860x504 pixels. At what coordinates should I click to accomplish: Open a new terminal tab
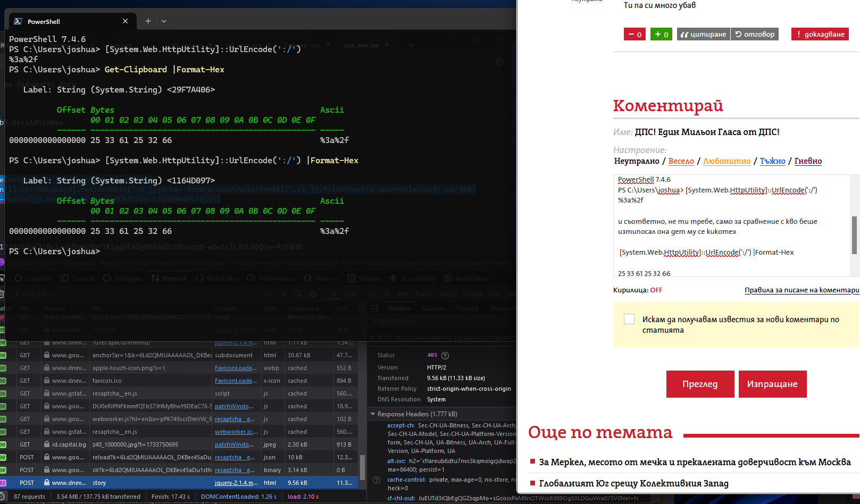148,21
